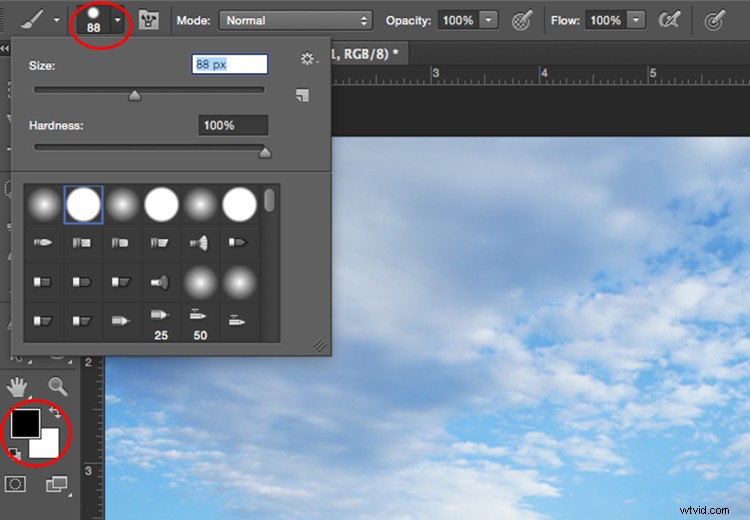Image resolution: width=750 pixels, height=520 pixels.
Task: Open the Brush tool preset picker
Action: tap(33, 20)
